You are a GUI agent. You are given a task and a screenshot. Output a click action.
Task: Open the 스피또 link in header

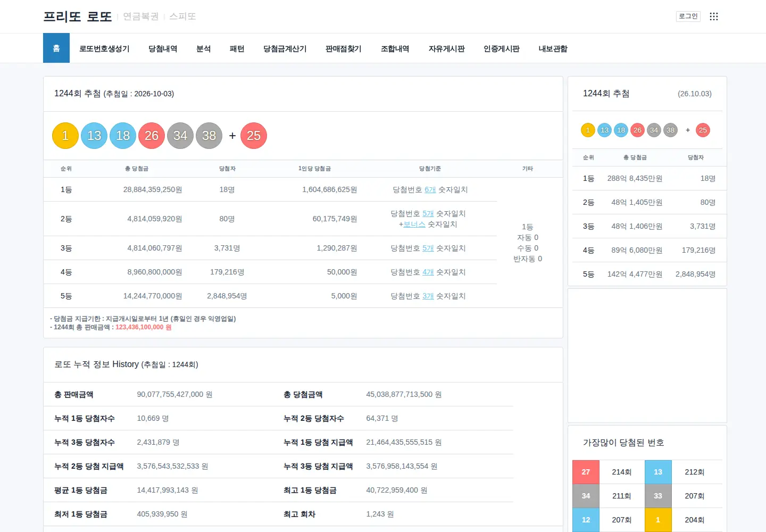tap(182, 16)
